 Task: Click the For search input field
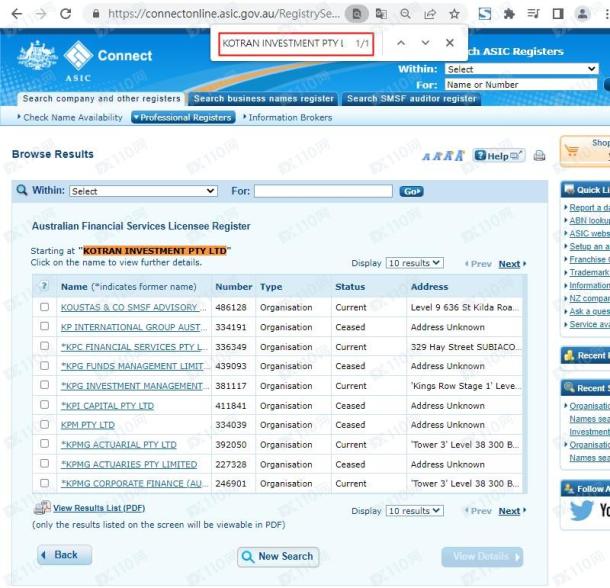[323, 191]
